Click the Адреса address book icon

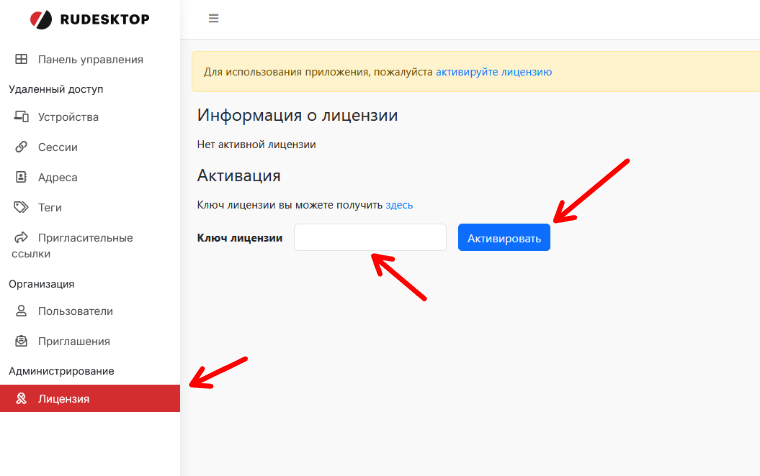[x=21, y=177]
